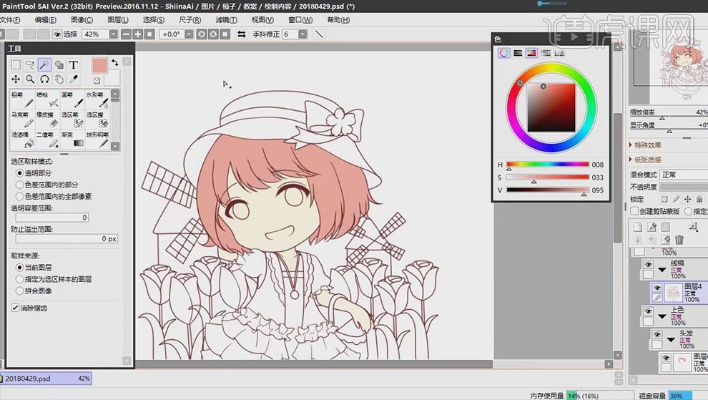Open the 图层(L) menu

[x=116, y=19]
